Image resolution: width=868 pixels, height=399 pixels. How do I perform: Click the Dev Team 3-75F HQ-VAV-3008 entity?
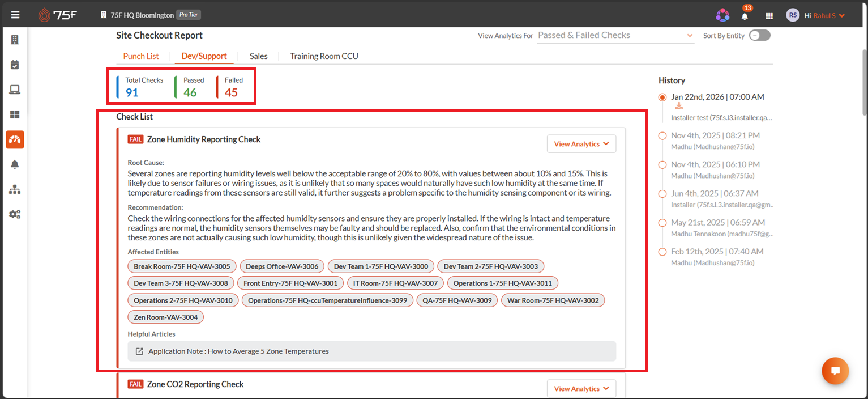(181, 283)
